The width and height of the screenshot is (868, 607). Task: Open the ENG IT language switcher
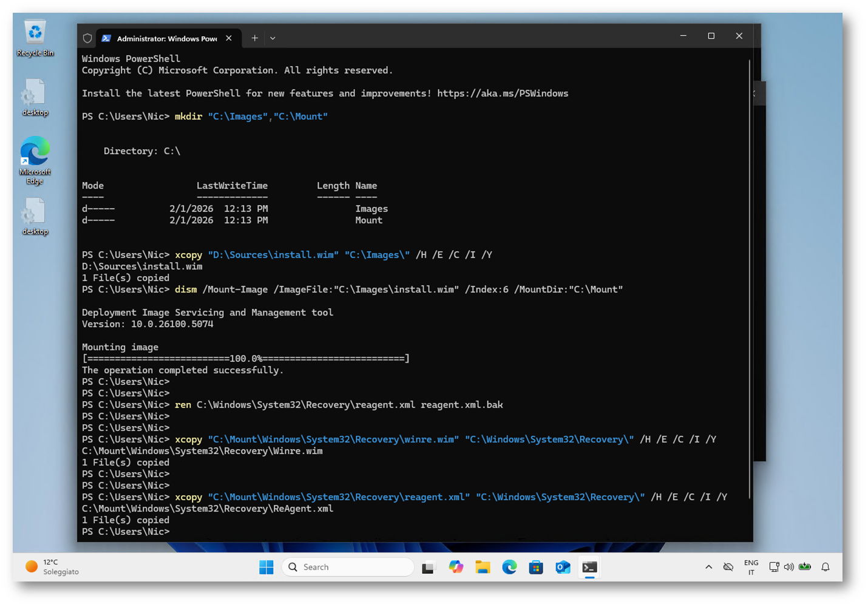pyautogui.click(x=751, y=567)
